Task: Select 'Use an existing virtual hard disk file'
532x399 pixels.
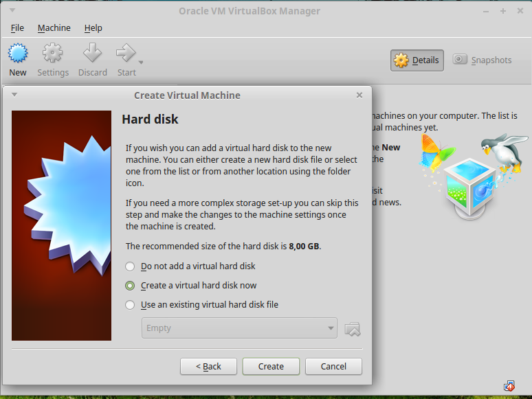Action: point(202,305)
